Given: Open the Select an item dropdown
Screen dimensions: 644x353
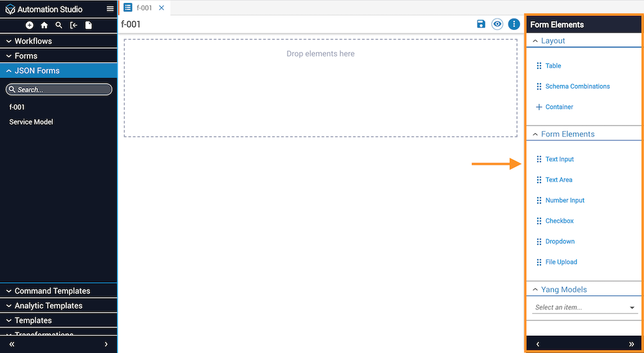Looking at the screenshot, I should click(584, 307).
